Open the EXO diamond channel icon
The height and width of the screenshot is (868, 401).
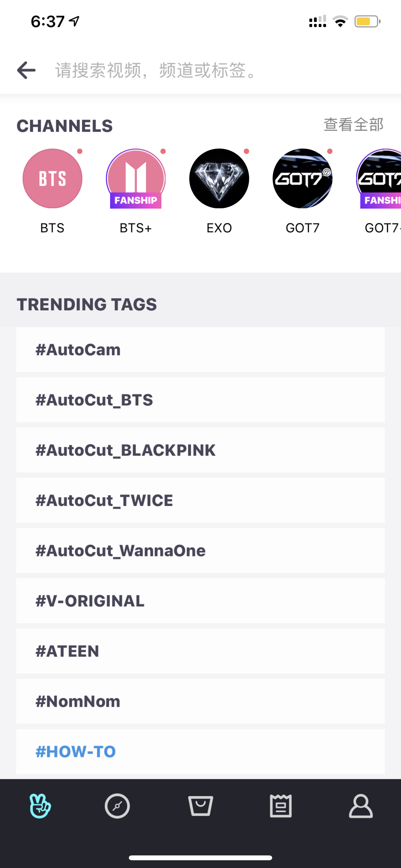click(219, 179)
